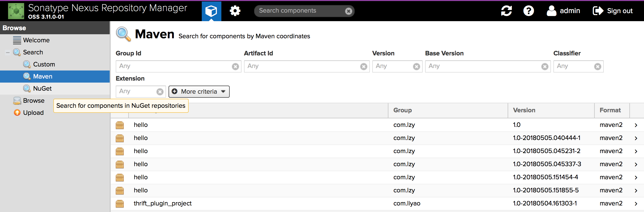This screenshot has width=644, height=212.
Task: Clear the Classifier field
Action: click(x=598, y=66)
